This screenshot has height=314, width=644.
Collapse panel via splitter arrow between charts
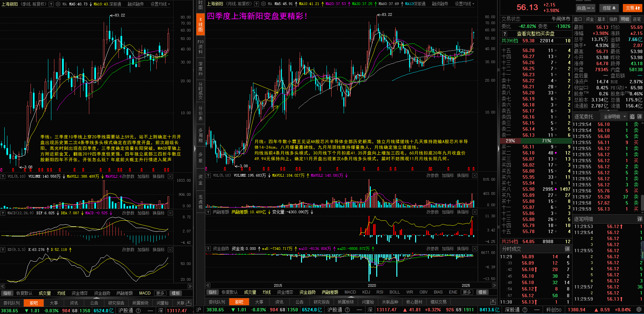195,148
